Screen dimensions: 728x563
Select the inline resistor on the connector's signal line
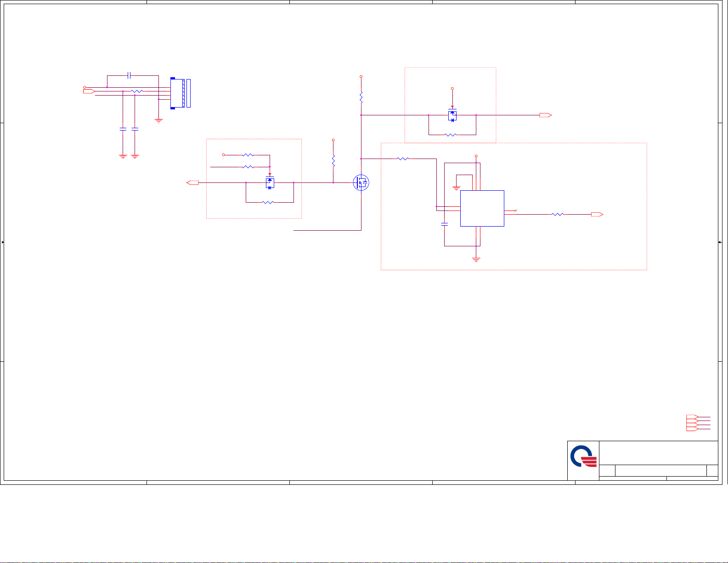pyautogui.click(x=137, y=91)
